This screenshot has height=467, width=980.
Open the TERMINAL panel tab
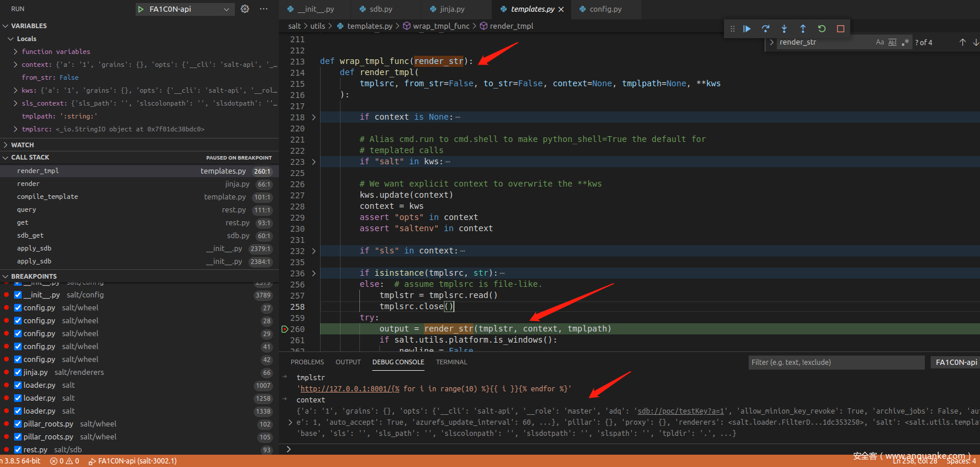[x=451, y=362]
